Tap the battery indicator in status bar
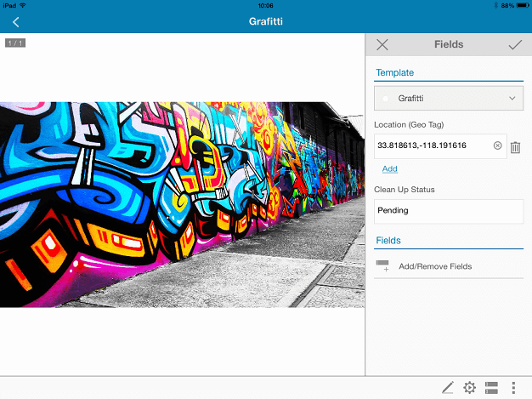532x399 pixels. click(x=523, y=5)
